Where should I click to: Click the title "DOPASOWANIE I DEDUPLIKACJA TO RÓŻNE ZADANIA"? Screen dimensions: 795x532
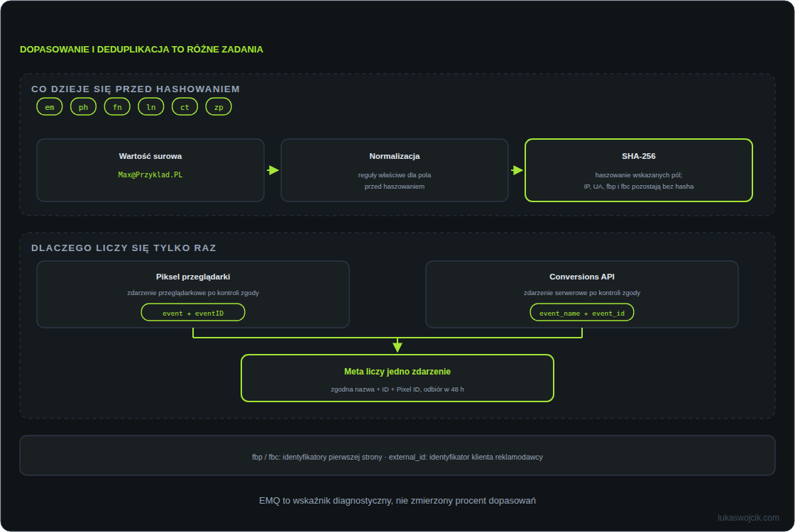coord(141,49)
